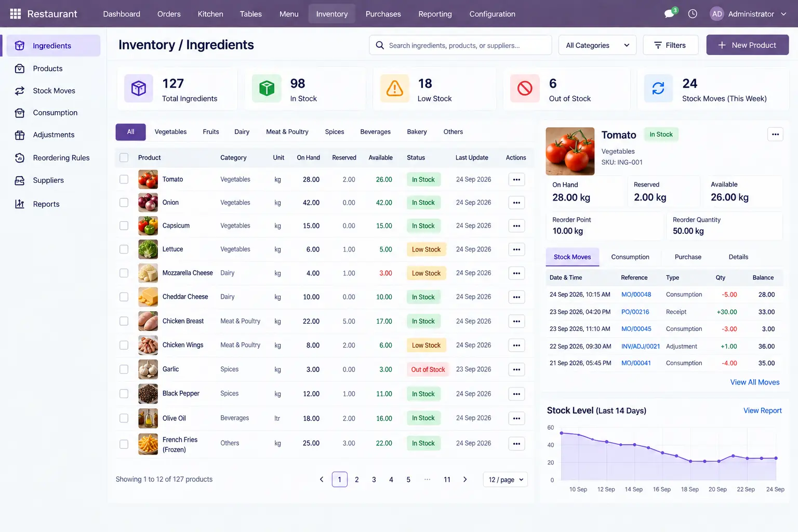Expand the Administrator user menu

pos(749,14)
